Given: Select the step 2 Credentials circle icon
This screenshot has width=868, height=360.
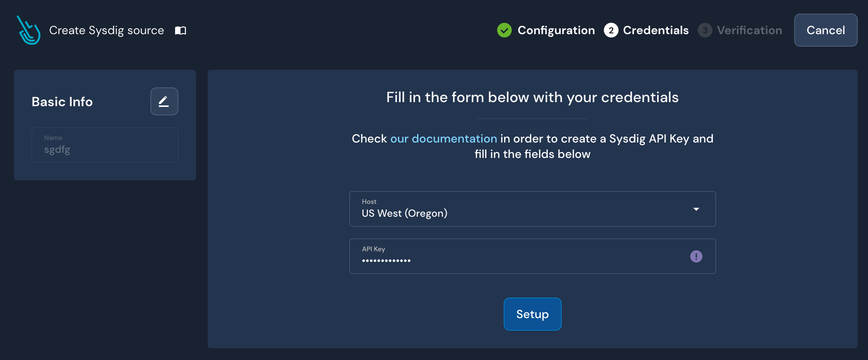Looking at the screenshot, I should [611, 30].
